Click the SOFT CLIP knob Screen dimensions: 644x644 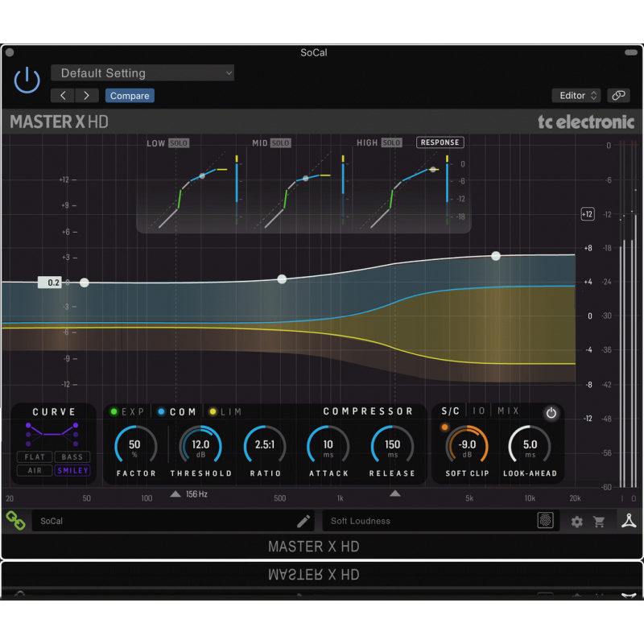coord(468,446)
